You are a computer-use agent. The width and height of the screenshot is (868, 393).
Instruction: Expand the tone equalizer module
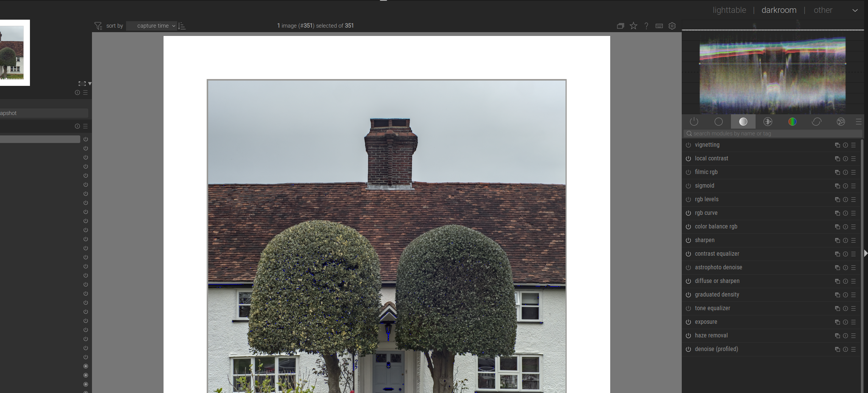(712, 308)
